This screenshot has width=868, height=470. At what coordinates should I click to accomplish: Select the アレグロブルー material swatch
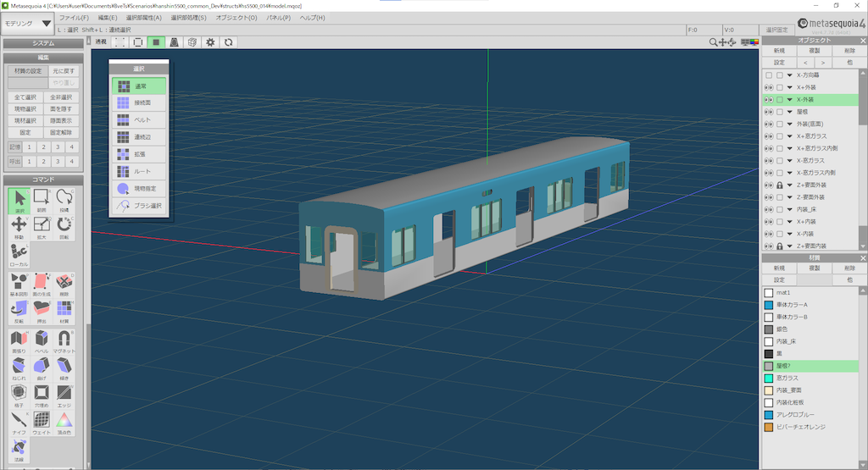[x=769, y=415]
